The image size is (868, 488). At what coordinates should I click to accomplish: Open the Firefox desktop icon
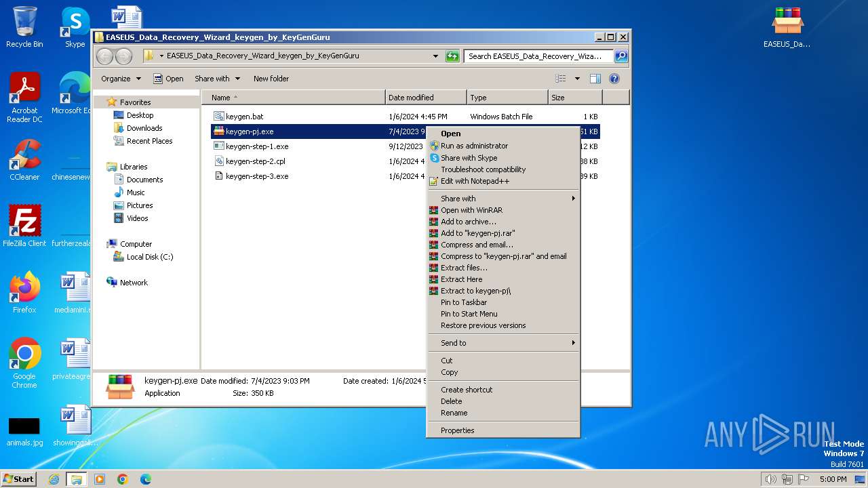(24, 293)
